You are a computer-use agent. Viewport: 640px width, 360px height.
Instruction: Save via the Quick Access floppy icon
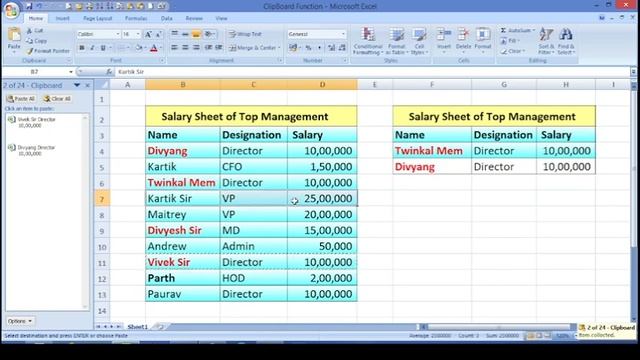[x=29, y=6]
